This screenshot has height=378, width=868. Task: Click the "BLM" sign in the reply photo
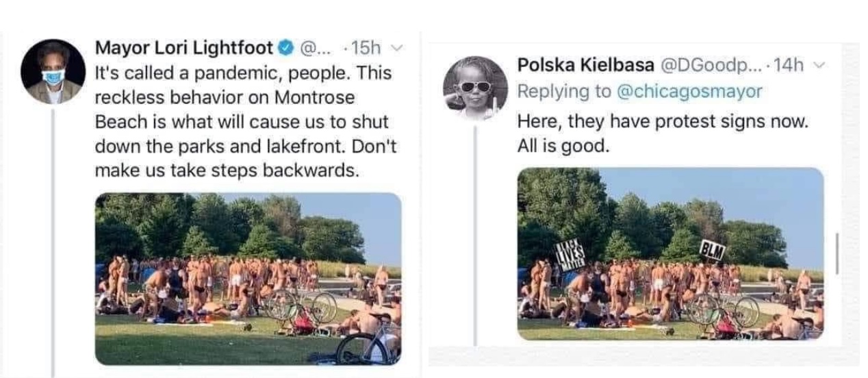711,251
